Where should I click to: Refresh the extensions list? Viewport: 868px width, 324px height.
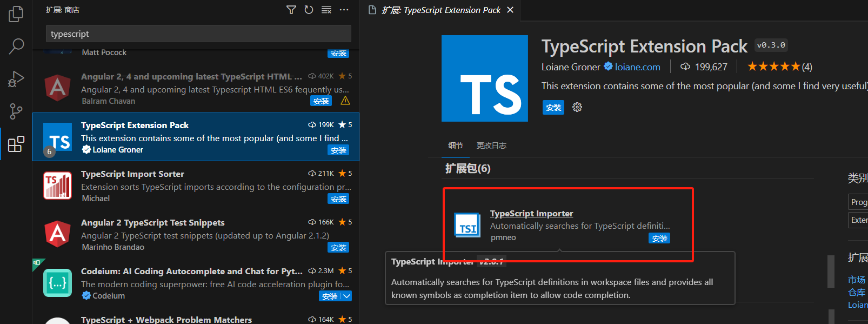[x=309, y=10]
